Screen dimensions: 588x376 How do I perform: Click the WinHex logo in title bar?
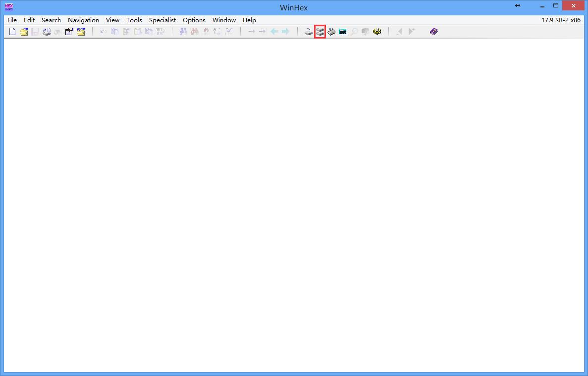tap(8, 7)
